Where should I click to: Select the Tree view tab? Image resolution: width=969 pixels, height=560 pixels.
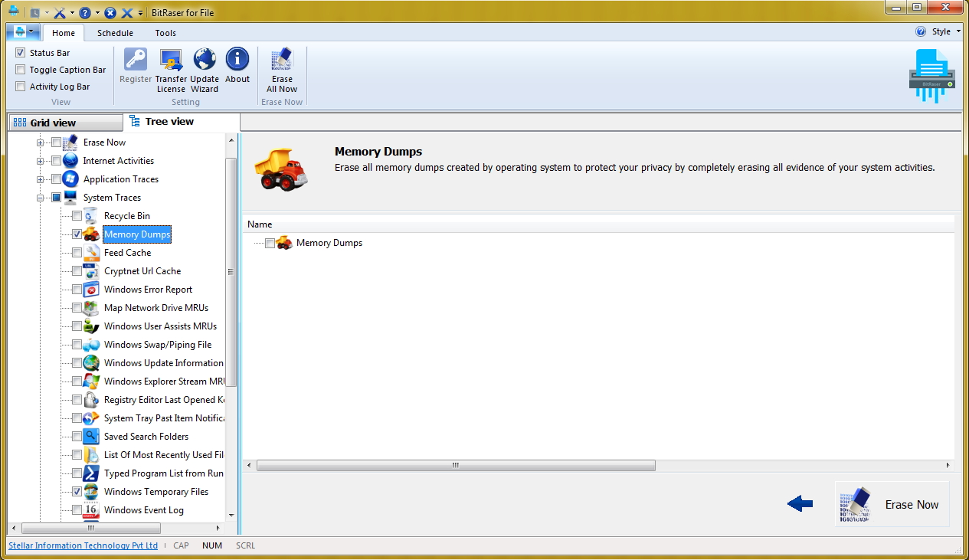coord(182,122)
